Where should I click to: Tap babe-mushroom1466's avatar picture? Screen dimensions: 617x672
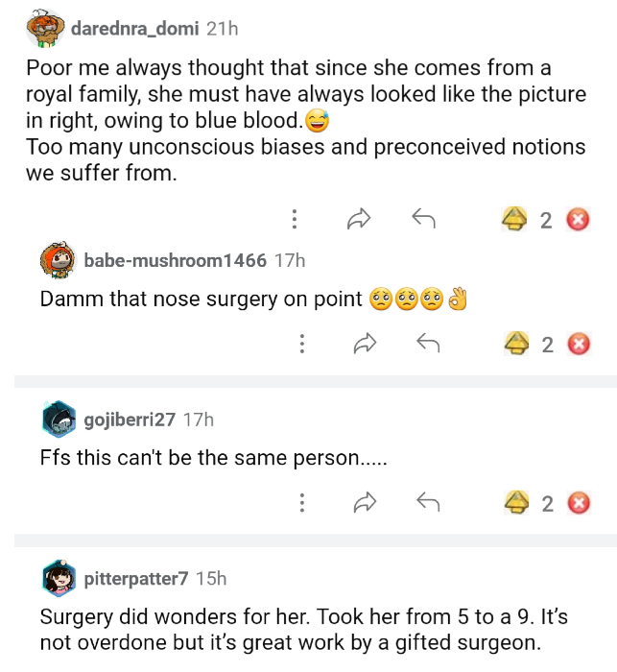[x=58, y=260]
